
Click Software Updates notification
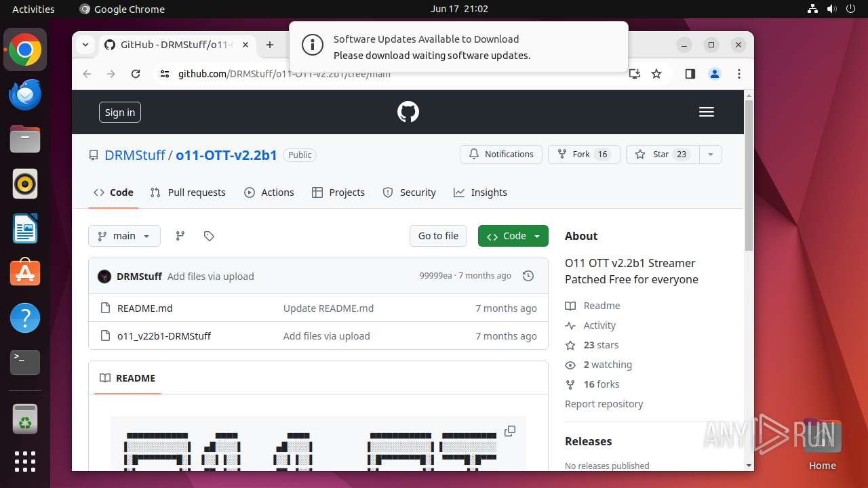tap(458, 47)
